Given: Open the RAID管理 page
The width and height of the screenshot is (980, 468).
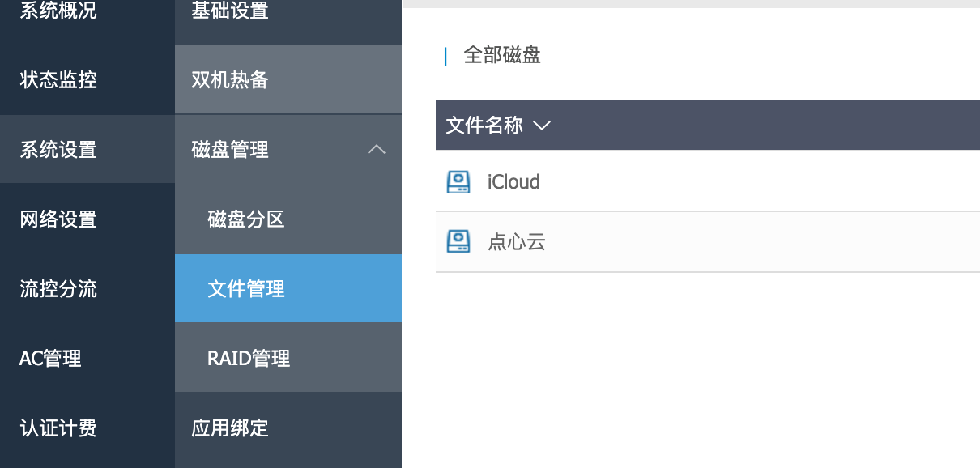Looking at the screenshot, I should [249, 358].
